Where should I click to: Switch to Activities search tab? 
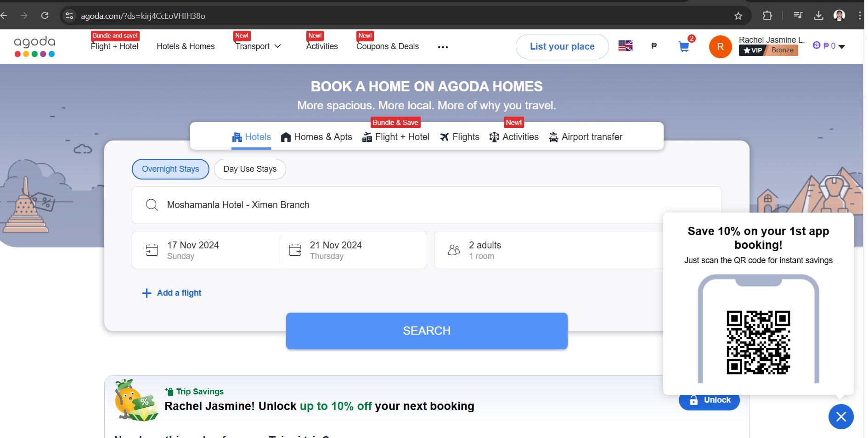click(514, 137)
